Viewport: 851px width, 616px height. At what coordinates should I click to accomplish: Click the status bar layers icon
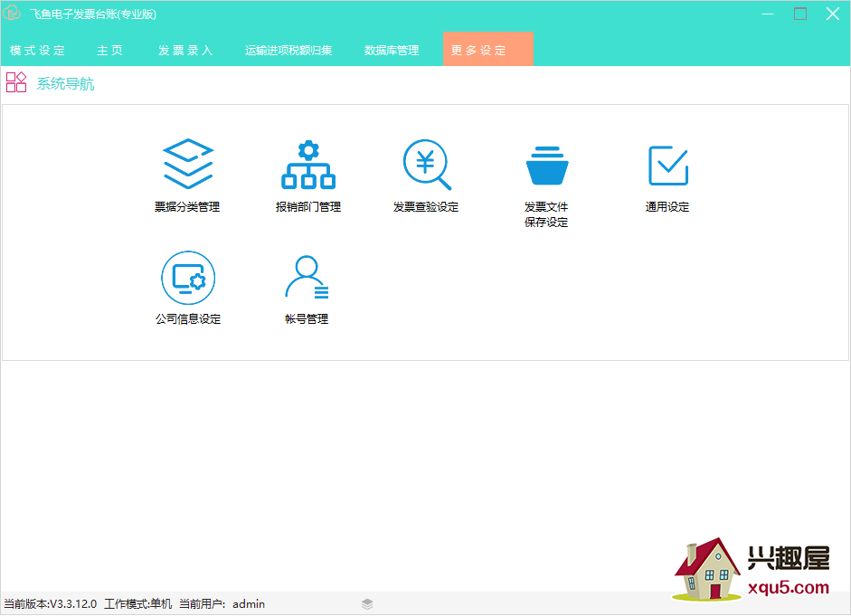coord(367,603)
